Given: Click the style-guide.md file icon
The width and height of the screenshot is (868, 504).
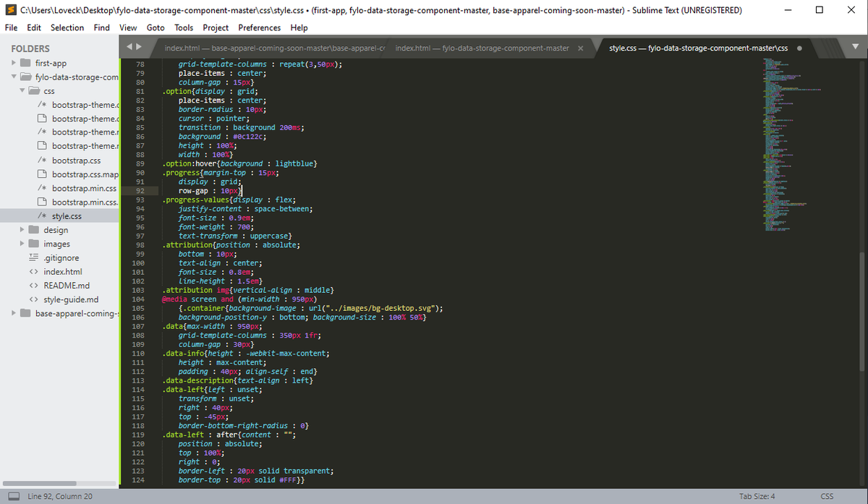Looking at the screenshot, I should [33, 299].
